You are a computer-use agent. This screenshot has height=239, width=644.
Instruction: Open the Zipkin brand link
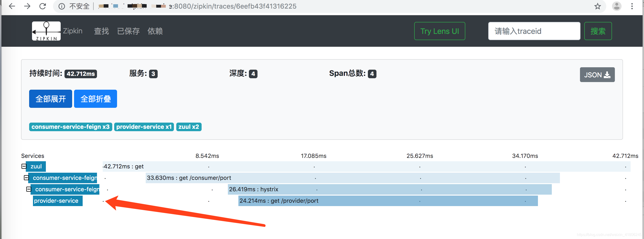point(73,31)
